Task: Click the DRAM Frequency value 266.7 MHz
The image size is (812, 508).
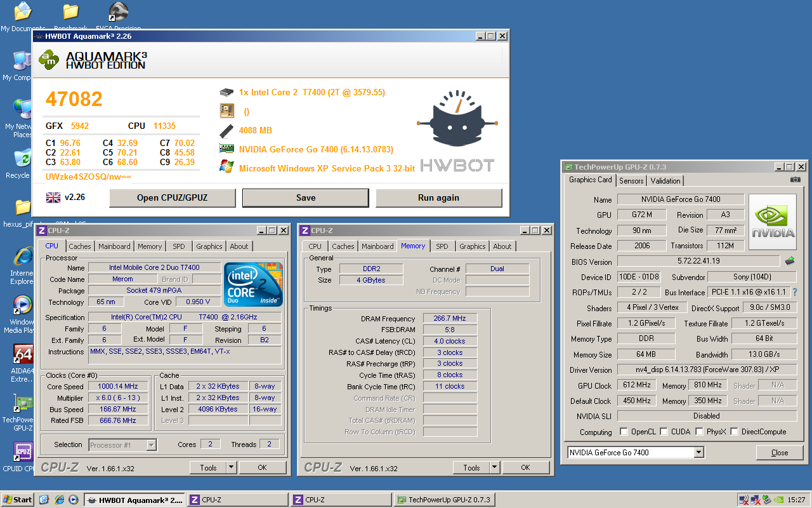Action: pos(450,319)
